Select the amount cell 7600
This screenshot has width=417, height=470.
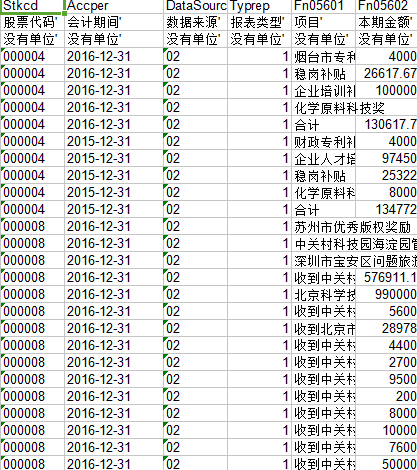coord(386,447)
